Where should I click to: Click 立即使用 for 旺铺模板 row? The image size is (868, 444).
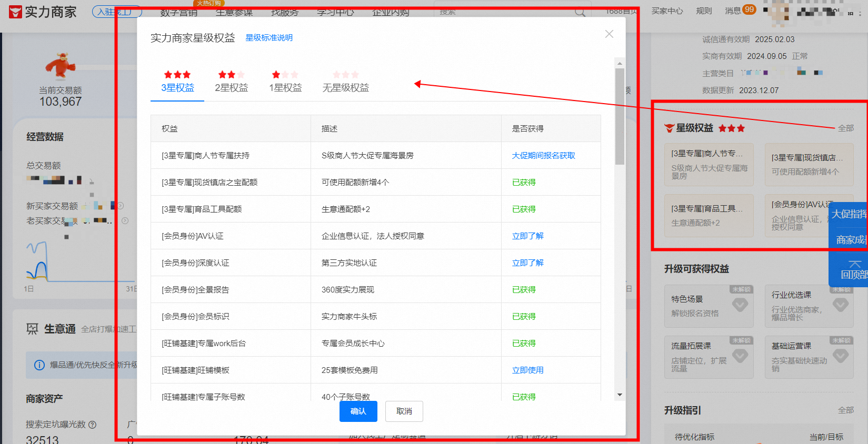527,370
